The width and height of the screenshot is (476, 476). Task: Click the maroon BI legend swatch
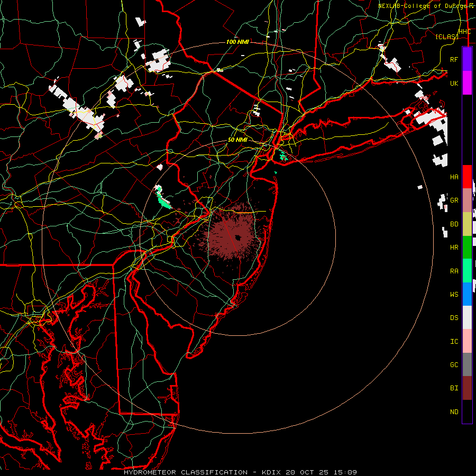467,388
